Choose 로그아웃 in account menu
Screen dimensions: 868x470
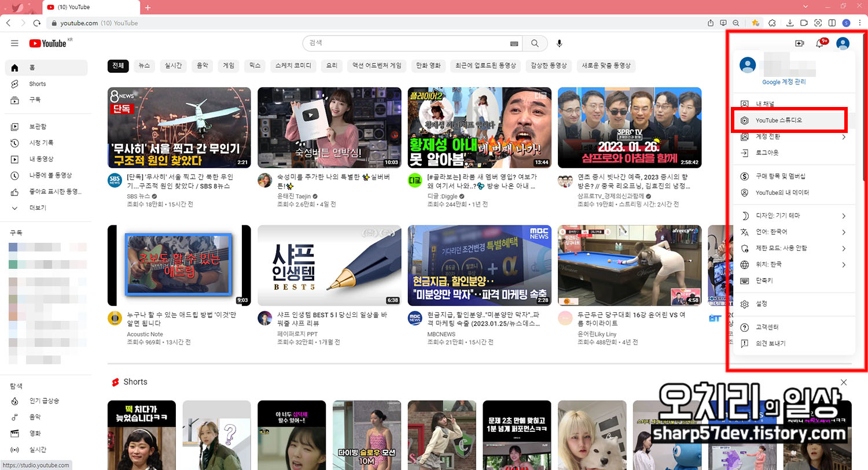(794, 153)
